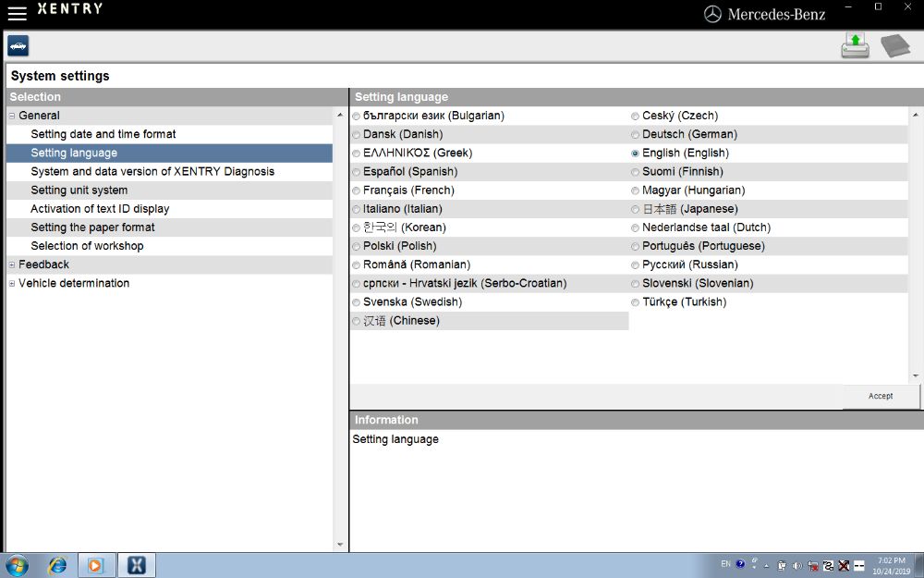Click language list scroll up arrow
This screenshot has width=924, height=578.
click(916, 115)
